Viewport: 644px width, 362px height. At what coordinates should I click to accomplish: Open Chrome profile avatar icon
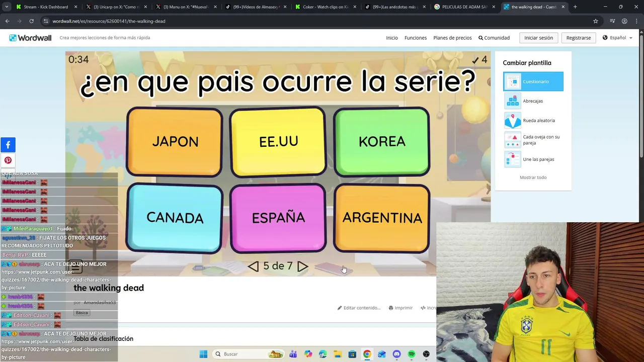click(x=624, y=21)
